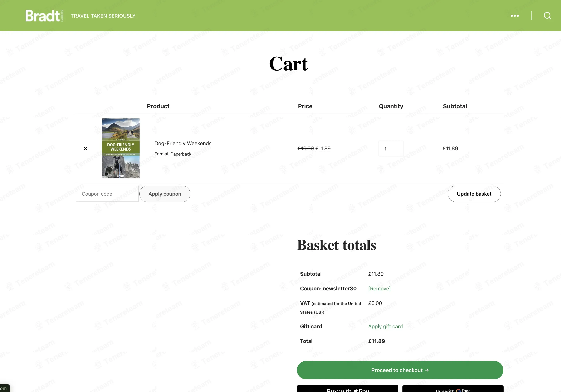Screen dimensions: 561x392
Task: Click the Basket totals heading
Action: [336, 245]
